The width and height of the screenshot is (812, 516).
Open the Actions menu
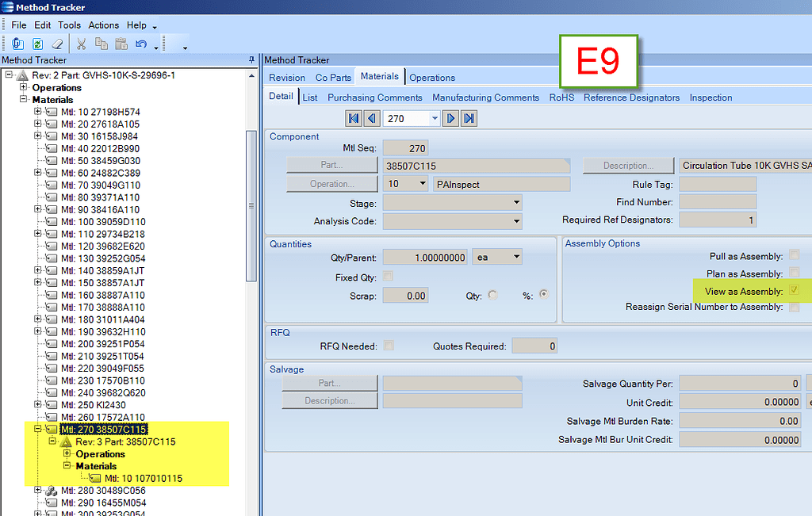click(x=103, y=25)
